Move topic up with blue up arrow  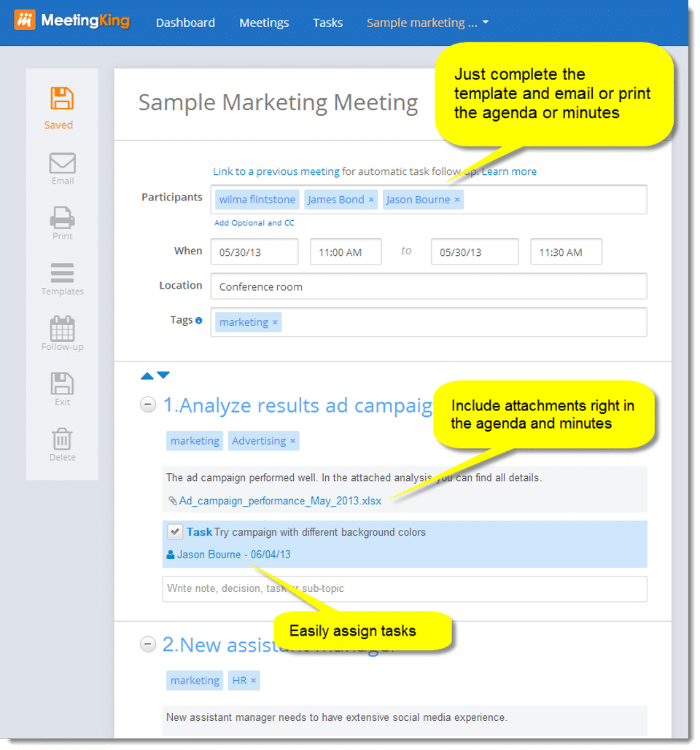coord(147,376)
